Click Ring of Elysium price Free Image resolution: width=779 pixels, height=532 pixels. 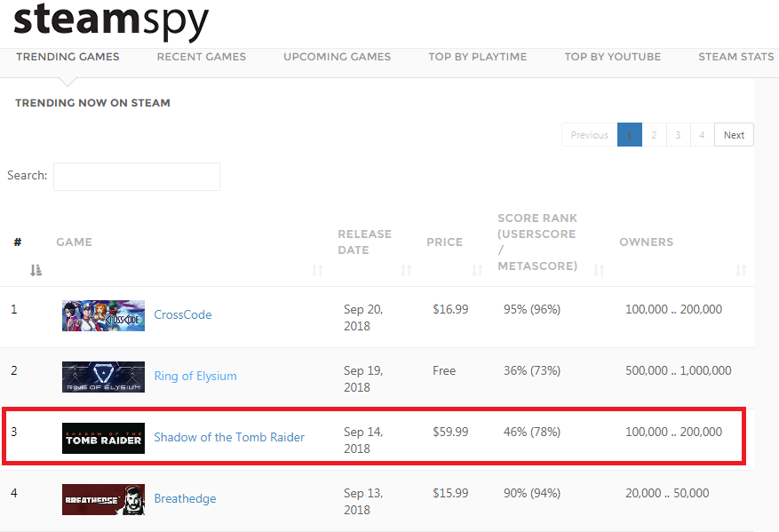coord(444,370)
